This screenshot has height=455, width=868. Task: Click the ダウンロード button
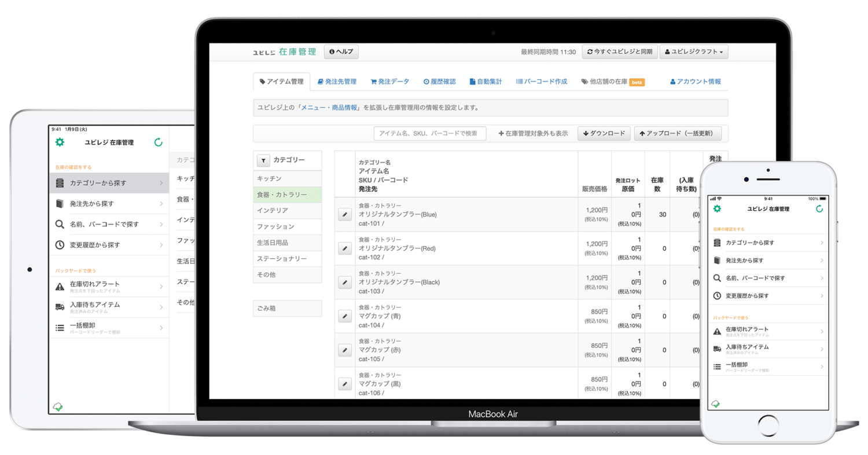coord(604,134)
